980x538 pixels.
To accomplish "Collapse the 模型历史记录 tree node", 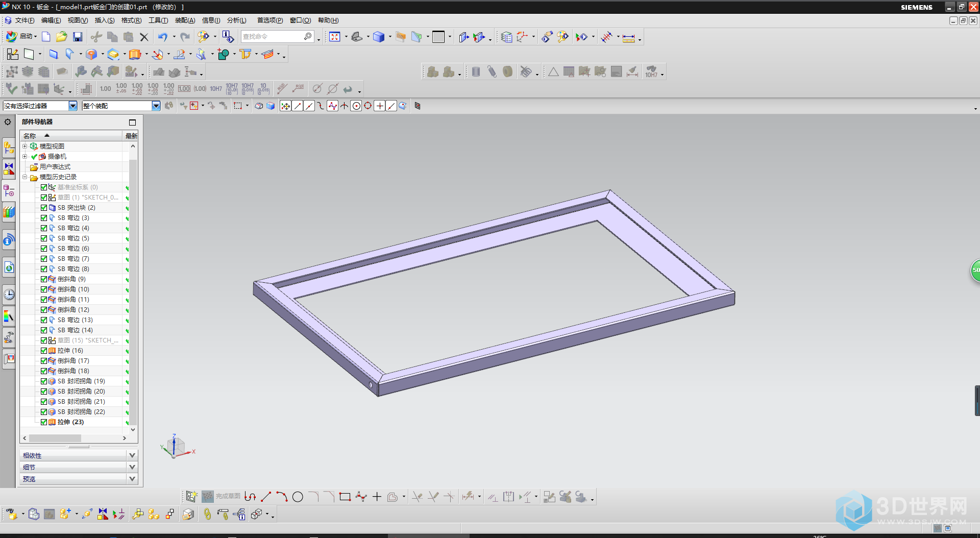I will pyautogui.click(x=24, y=177).
